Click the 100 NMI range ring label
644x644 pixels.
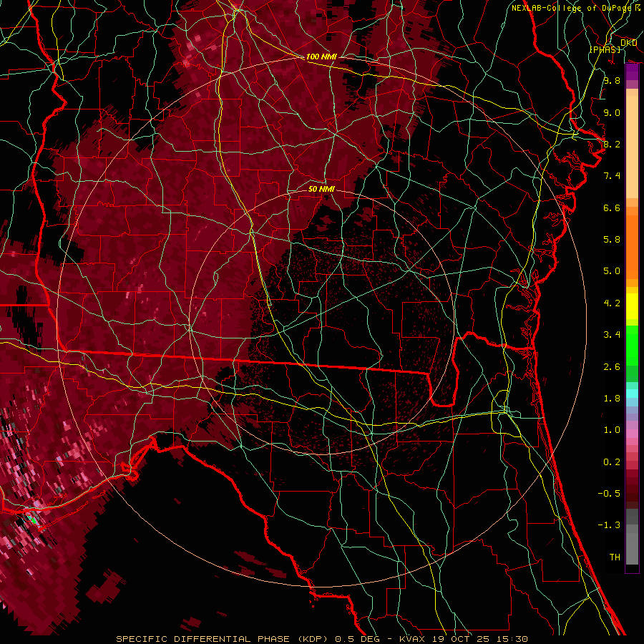[x=321, y=57]
